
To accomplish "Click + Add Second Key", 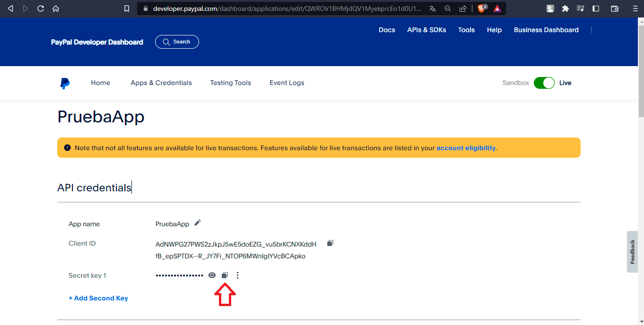I will 98,298.
